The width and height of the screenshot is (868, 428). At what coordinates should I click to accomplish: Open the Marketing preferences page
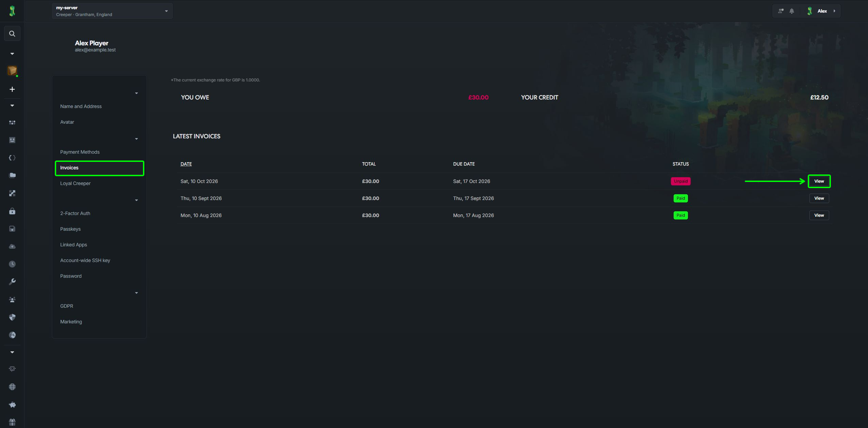[71, 322]
